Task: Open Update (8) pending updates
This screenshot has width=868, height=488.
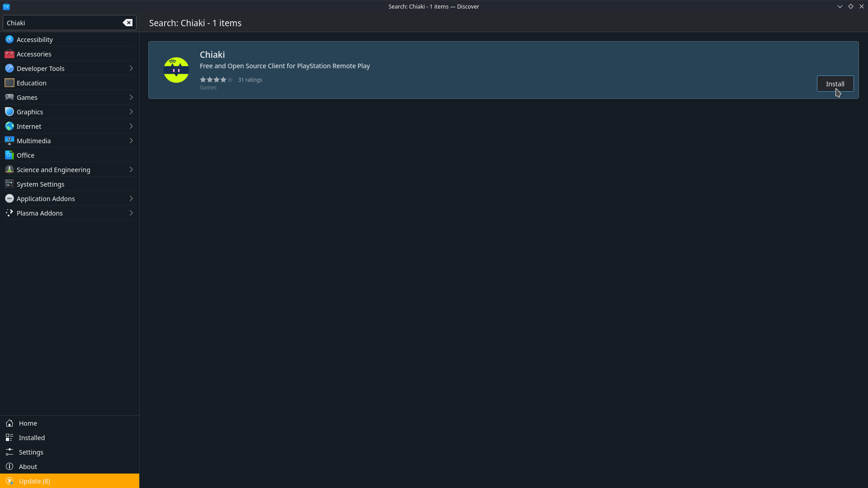Action: tap(34, 481)
